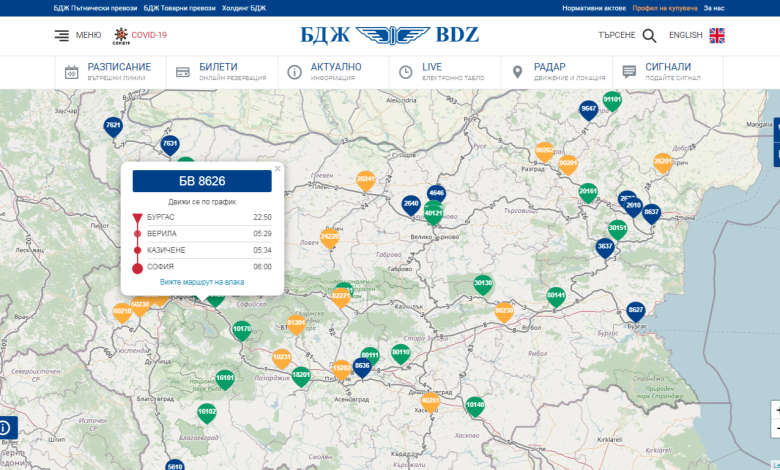Image resolution: width=780 pixels, height=470 pixels.
Task: Select blue train marker 3637
Action: point(605,248)
